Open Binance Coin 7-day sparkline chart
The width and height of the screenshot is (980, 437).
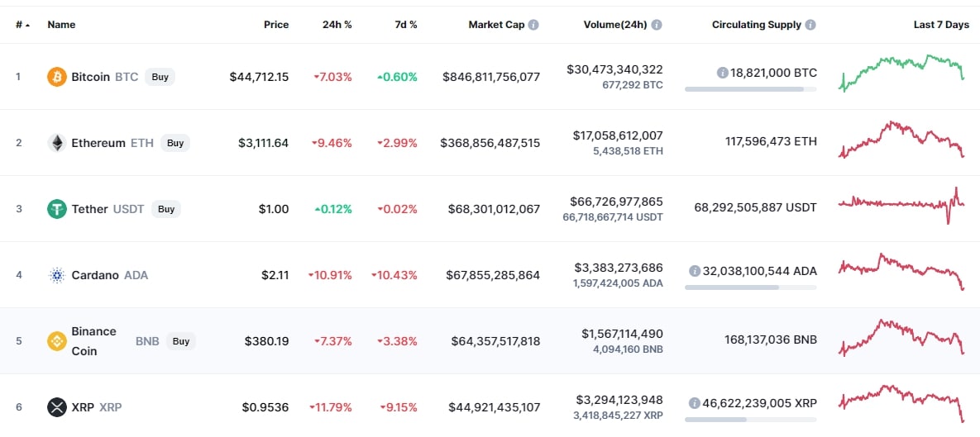(901, 338)
